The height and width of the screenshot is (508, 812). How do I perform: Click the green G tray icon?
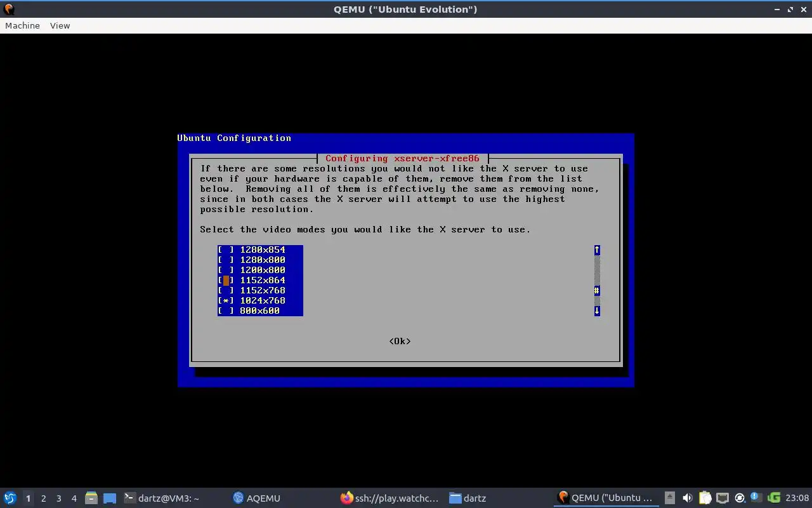pos(773,498)
